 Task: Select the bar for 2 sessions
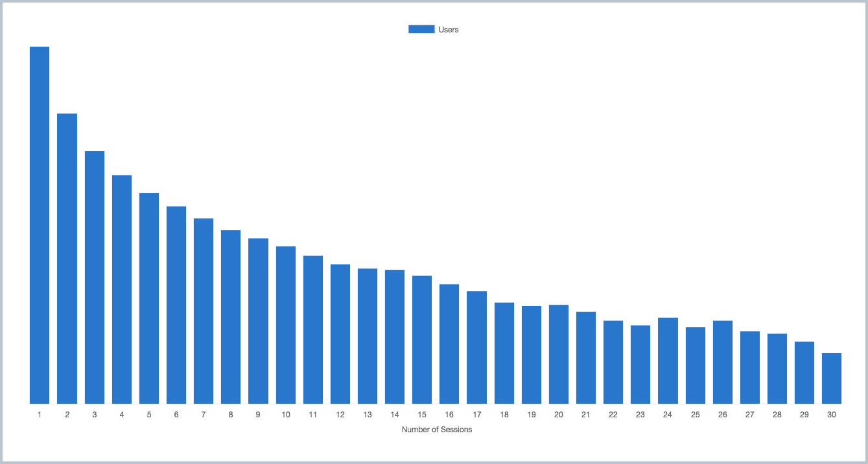coord(67,259)
